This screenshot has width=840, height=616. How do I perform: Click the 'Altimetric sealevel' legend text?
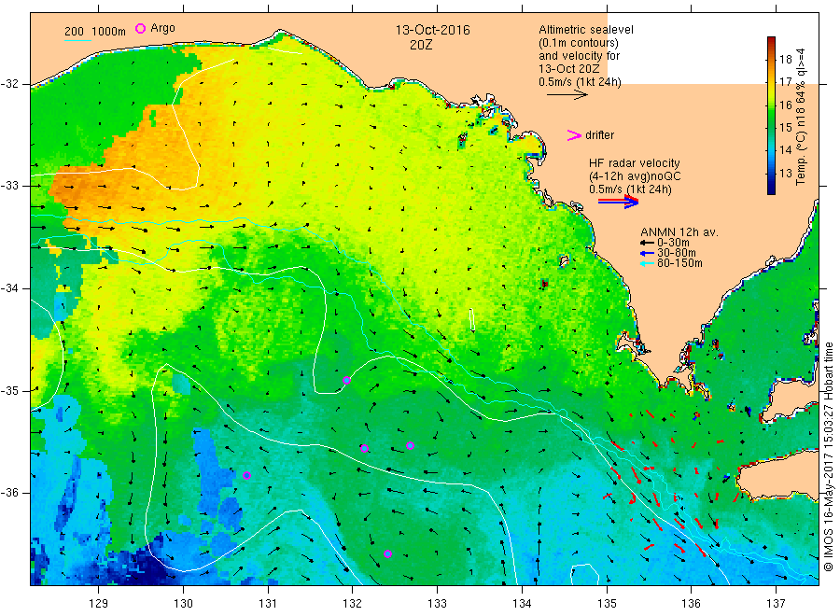click(x=586, y=30)
